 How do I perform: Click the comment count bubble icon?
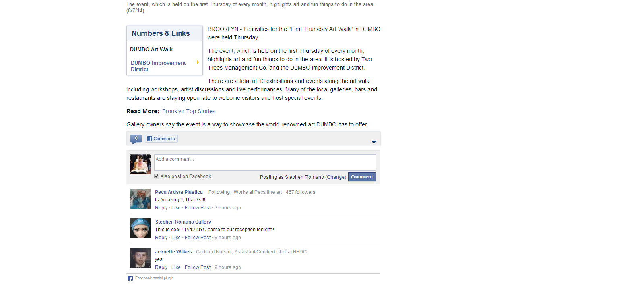136,139
